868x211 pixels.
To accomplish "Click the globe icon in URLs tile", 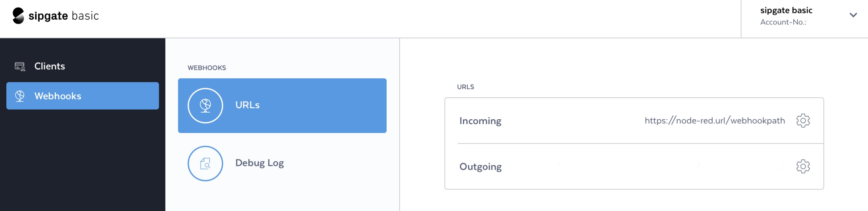I will (205, 106).
